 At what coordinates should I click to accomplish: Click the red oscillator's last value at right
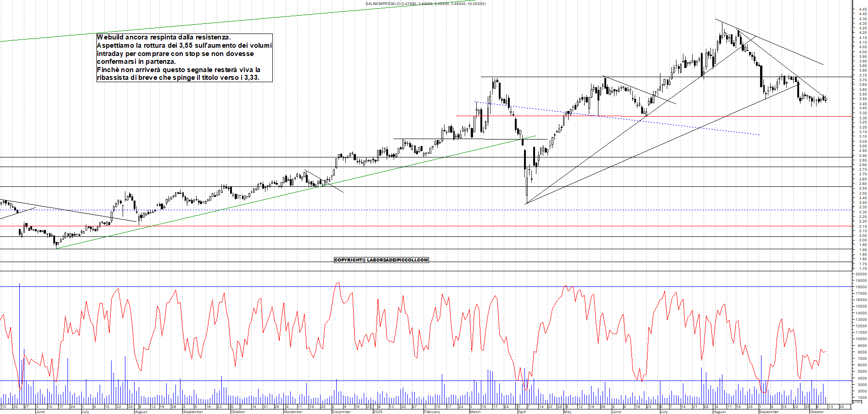tap(825, 352)
